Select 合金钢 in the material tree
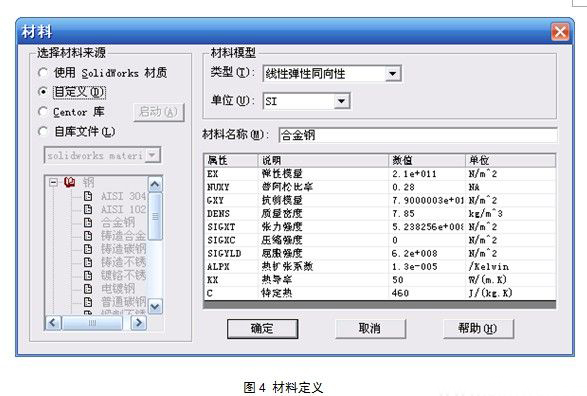Screen dimensions: 587x396 (x=118, y=222)
